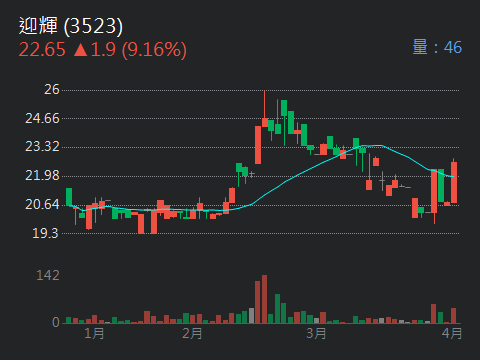480x360 pixels.
Task: Click the 1月 date axis label
Action: pyautogui.click(x=94, y=333)
